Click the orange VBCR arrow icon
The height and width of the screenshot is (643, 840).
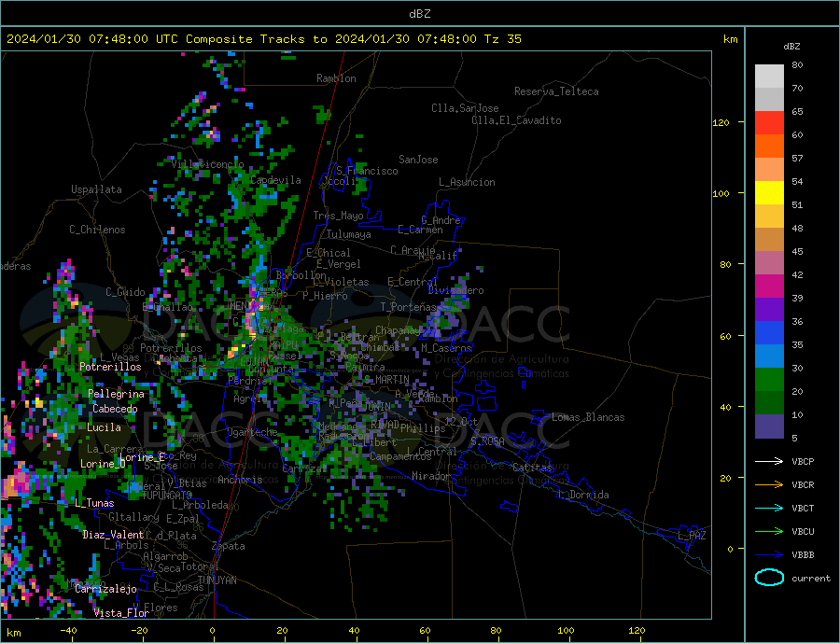[769, 485]
